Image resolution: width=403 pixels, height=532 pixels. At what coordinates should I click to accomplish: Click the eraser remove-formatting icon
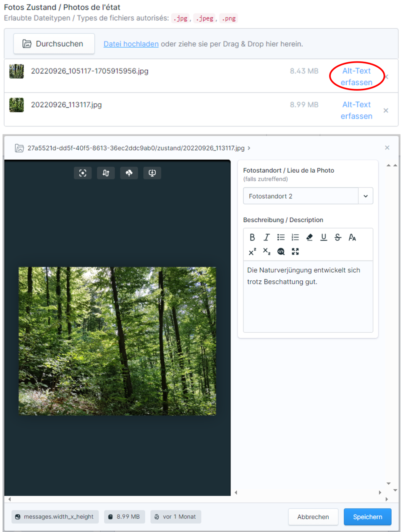(x=309, y=237)
